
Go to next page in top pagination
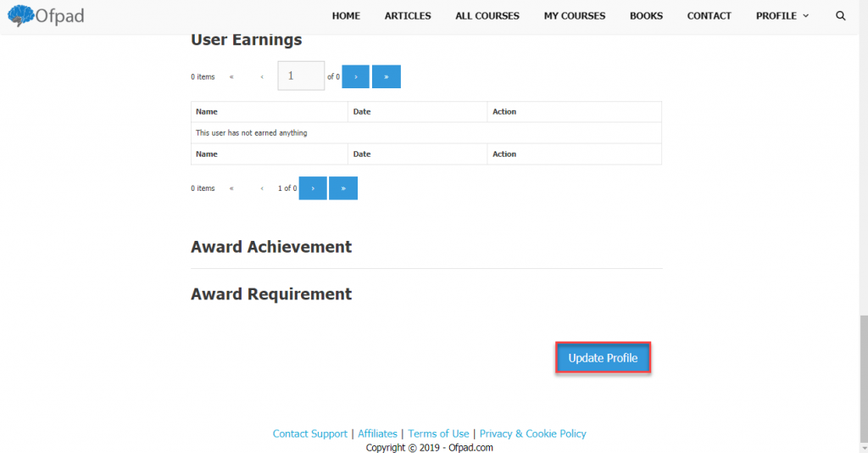point(355,77)
